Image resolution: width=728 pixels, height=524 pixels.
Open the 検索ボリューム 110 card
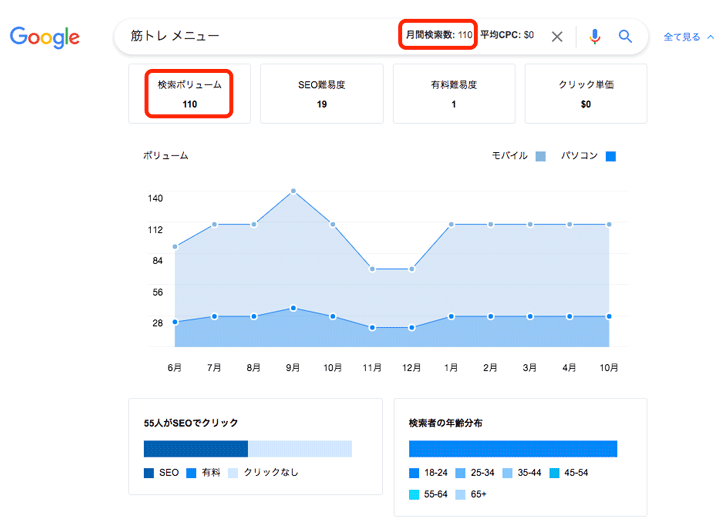point(189,94)
